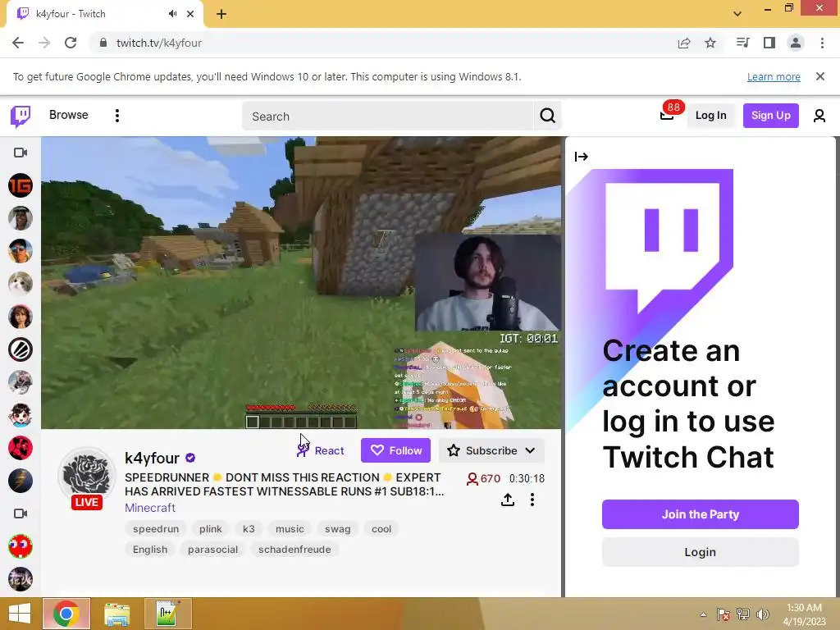The height and width of the screenshot is (630, 840).
Task: Mute the k4yfour browser tab audio
Action: [172, 14]
